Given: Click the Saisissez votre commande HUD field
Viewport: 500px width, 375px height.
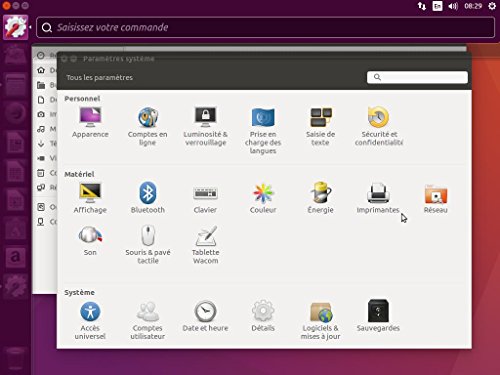Looking at the screenshot, I should tap(265, 27).
